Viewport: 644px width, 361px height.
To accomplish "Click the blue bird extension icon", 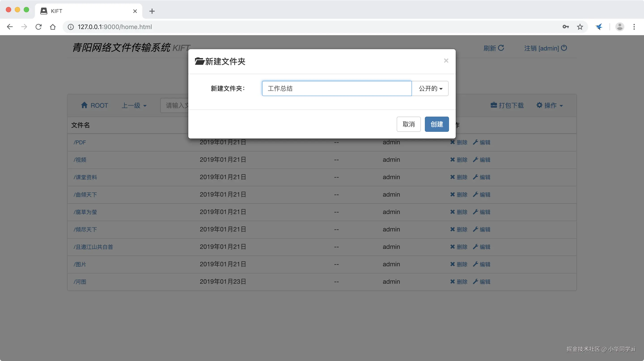I will pos(599,27).
